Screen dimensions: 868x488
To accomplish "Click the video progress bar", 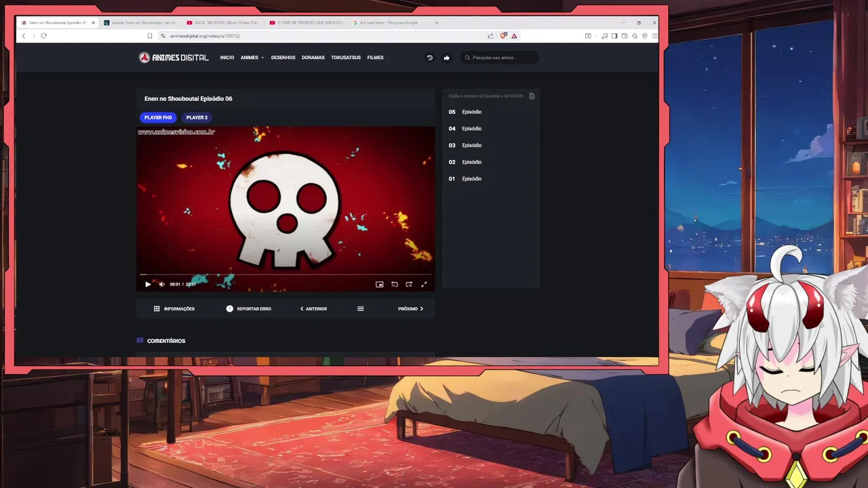I will (x=285, y=274).
